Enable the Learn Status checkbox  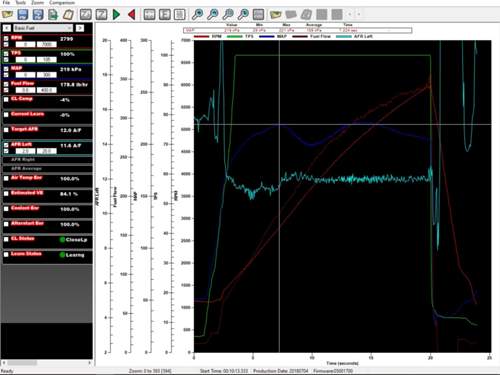point(6,255)
